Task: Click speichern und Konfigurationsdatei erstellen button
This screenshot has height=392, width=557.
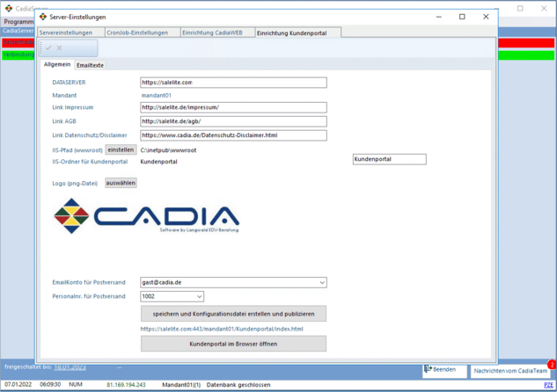Action: tap(233, 314)
